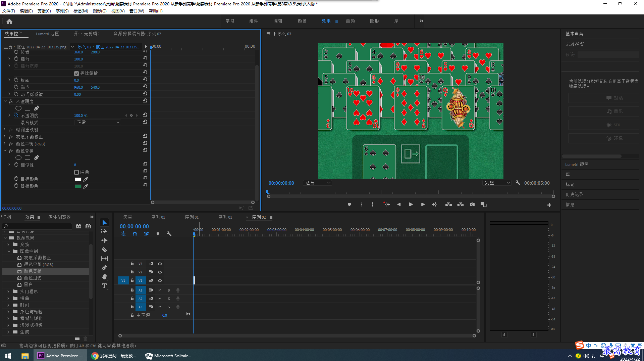The image size is (644, 361).
Task: Toggle V1 track output eye
Action: 160,281
